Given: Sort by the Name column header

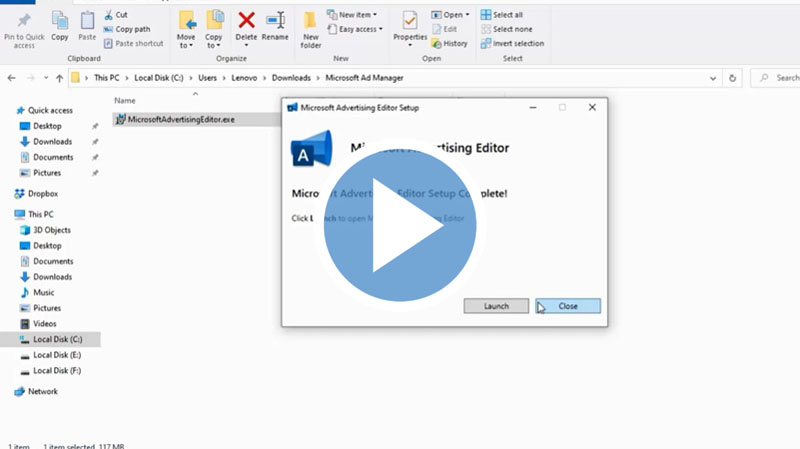Looking at the screenshot, I should tap(125, 101).
